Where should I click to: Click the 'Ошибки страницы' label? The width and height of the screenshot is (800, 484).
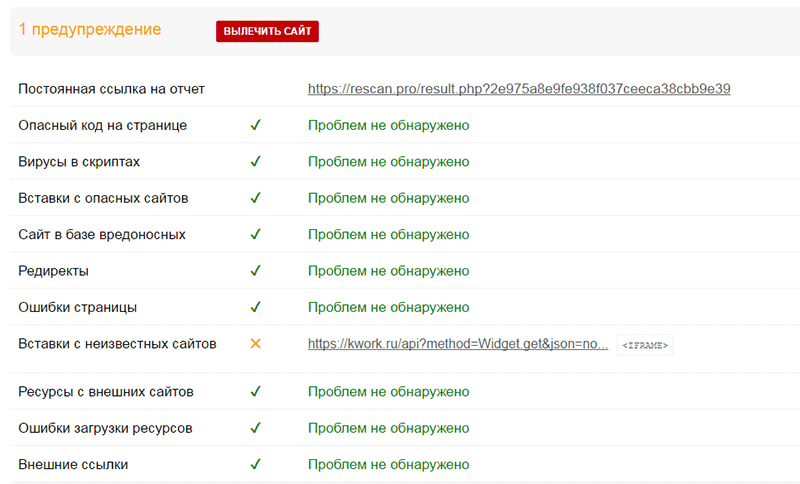tap(78, 308)
